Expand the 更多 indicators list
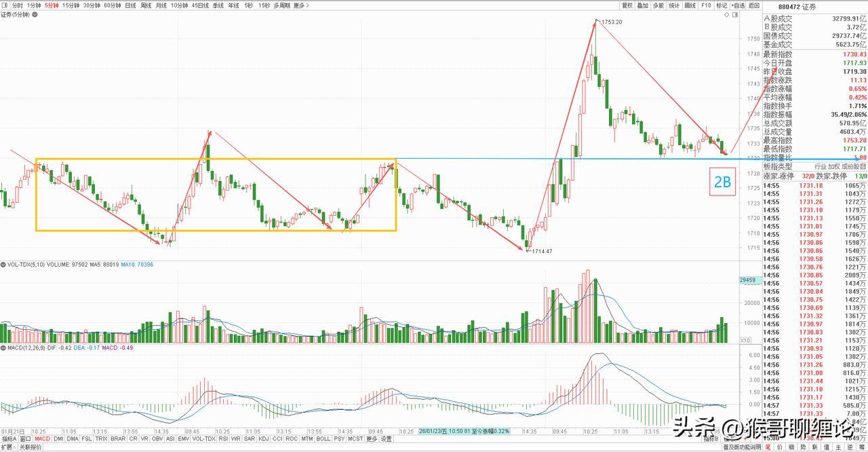Screen dimensions: 868x452 click(372, 439)
